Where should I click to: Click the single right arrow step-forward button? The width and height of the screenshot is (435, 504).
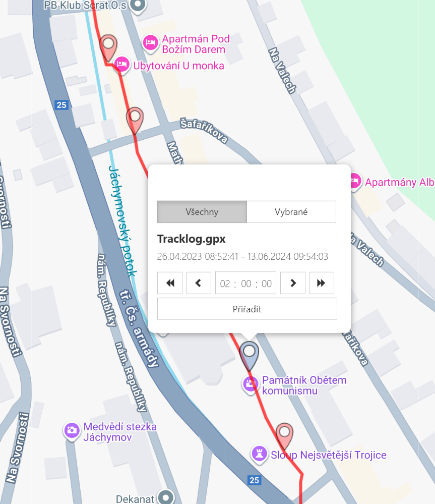(x=293, y=283)
